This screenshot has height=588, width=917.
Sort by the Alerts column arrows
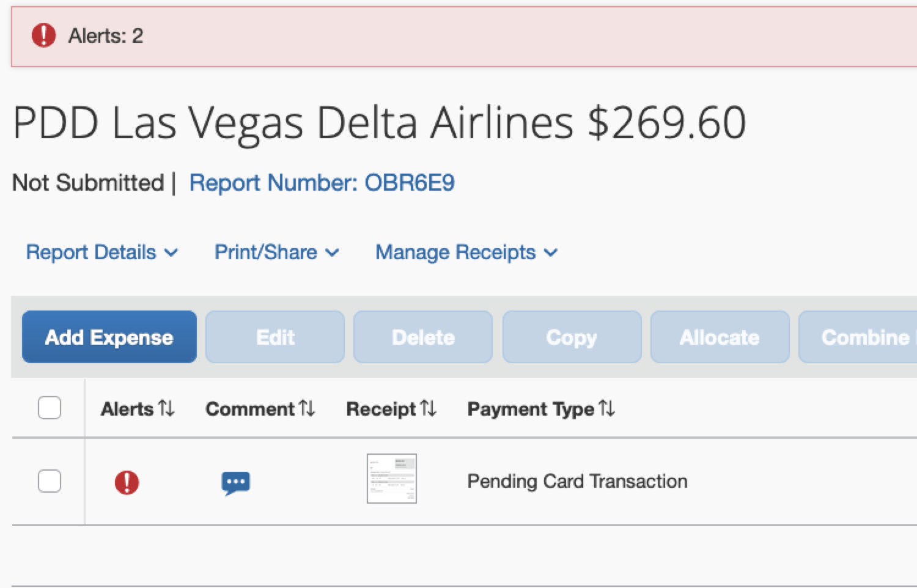coord(166,408)
